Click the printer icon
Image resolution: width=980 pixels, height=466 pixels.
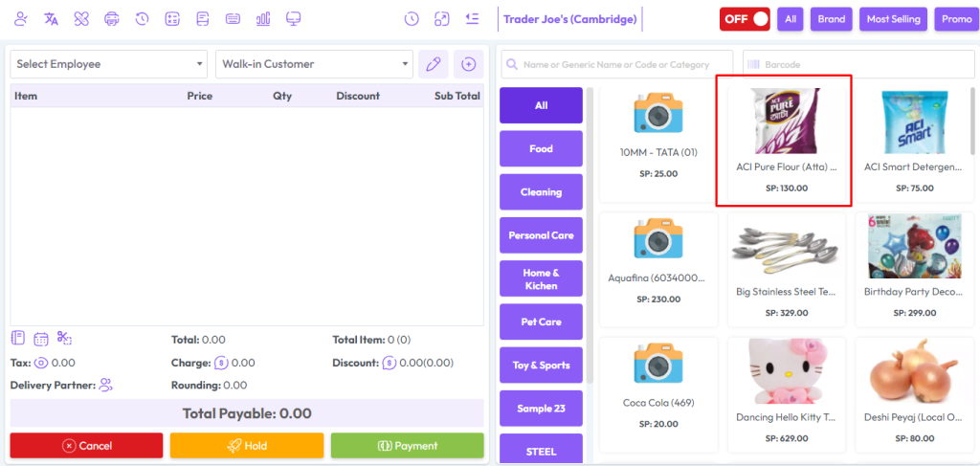click(112, 19)
